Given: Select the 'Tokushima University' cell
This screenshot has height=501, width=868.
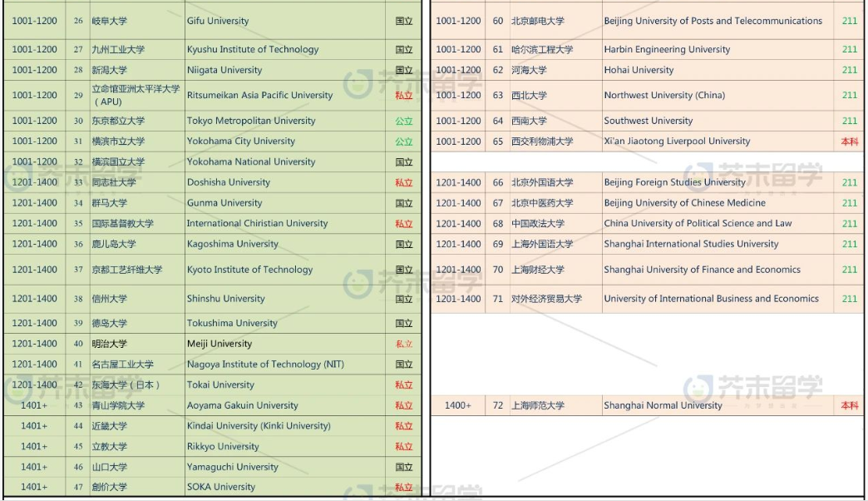Looking at the screenshot, I should pyautogui.click(x=285, y=323).
